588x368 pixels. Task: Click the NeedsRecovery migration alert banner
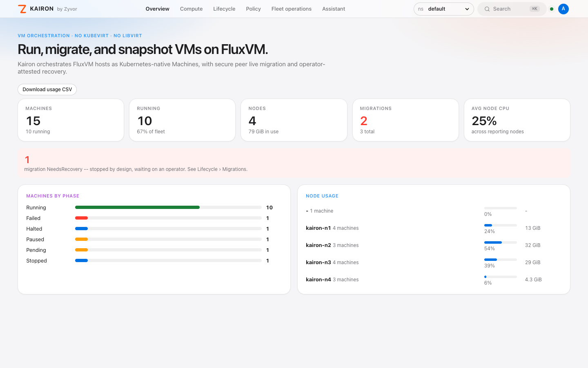[x=294, y=164]
